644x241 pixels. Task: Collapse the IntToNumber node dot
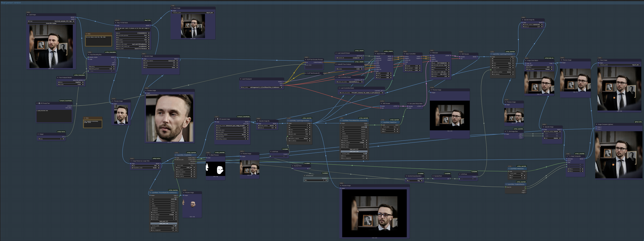305,175
